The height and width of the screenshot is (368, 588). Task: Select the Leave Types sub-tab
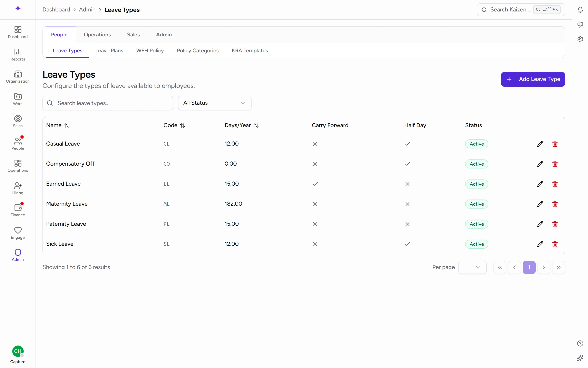click(67, 51)
